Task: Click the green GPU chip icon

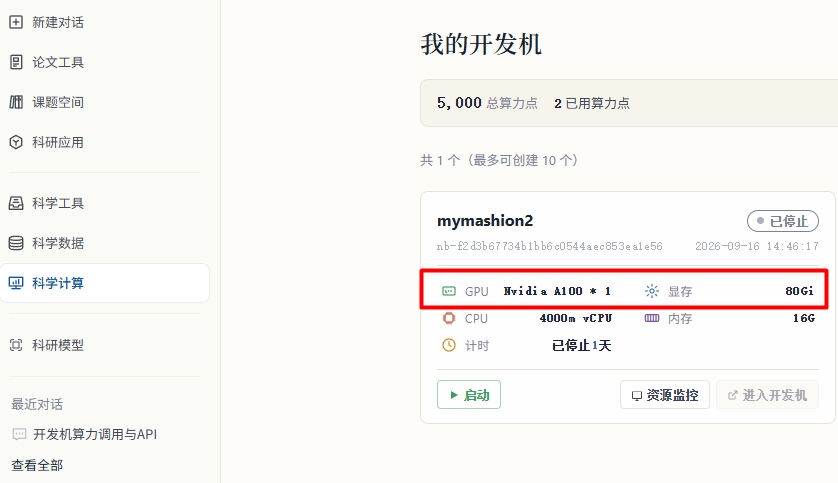Action: [449, 291]
